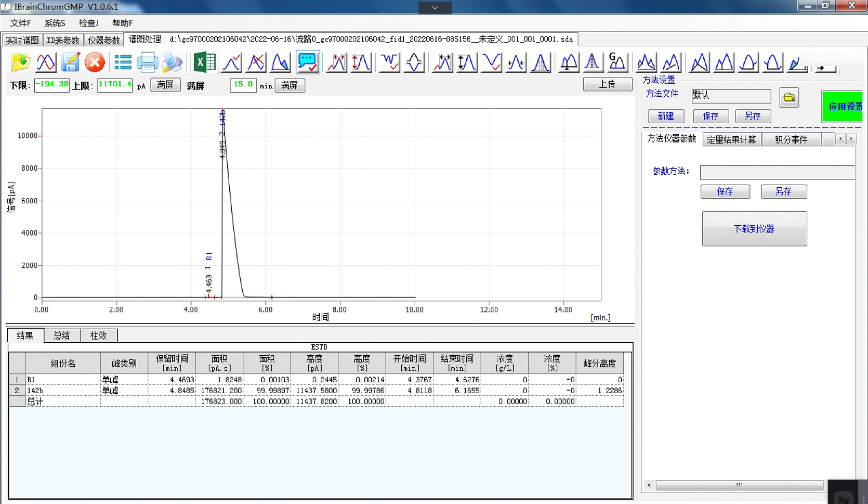
Task: Open the 文件F menu
Action: click(x=20, y=23)
